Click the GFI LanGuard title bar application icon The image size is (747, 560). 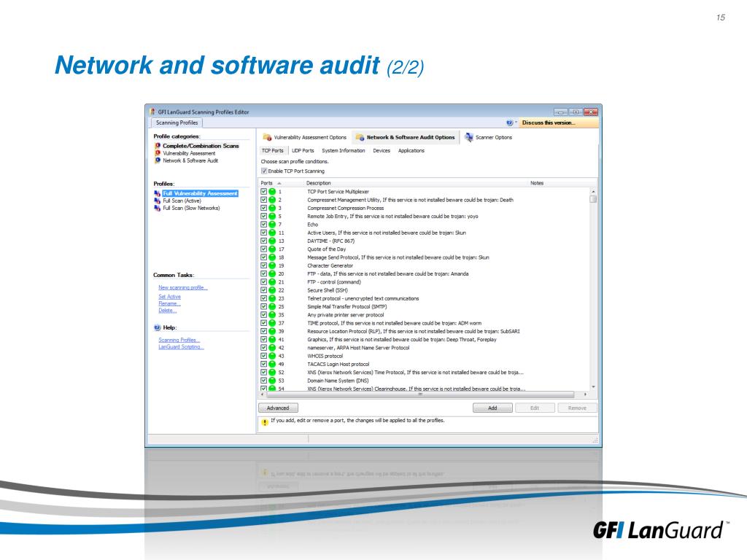coord(152,112)
